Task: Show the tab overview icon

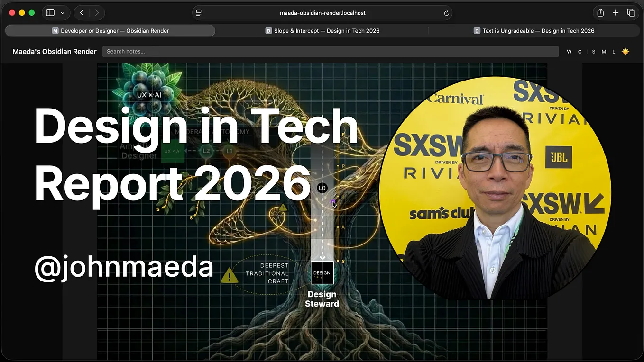Action: click(631, 13)
